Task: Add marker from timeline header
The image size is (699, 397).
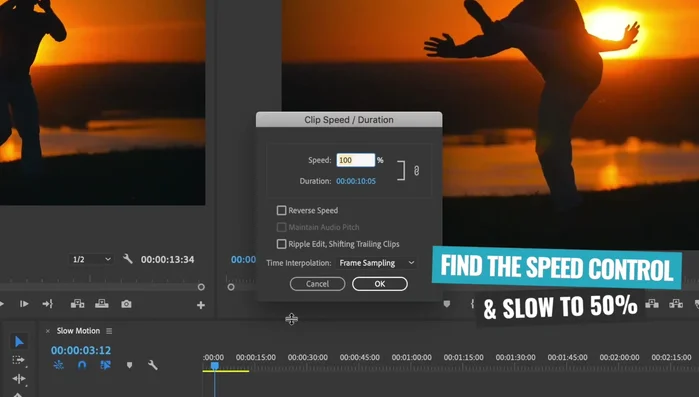Action: (x=129, y=365)
